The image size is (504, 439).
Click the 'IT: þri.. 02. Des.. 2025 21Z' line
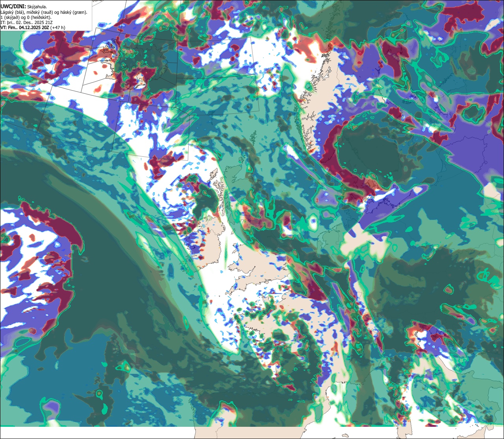26,22
